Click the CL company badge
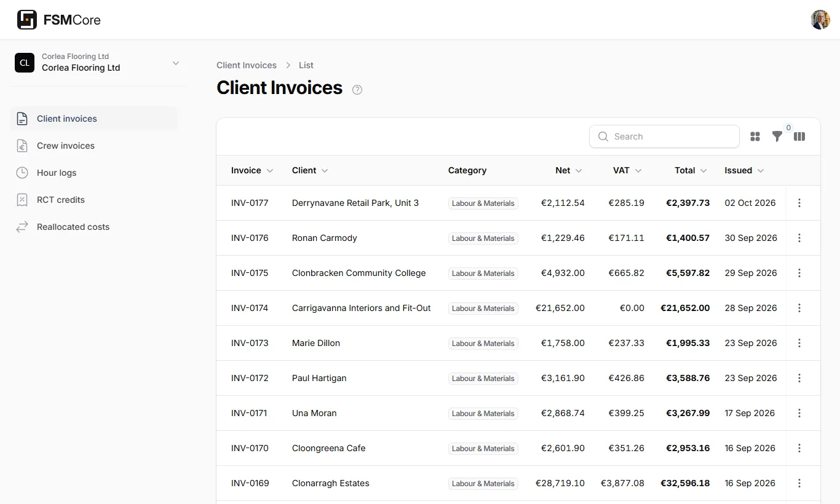 click(x=25, y=63)
